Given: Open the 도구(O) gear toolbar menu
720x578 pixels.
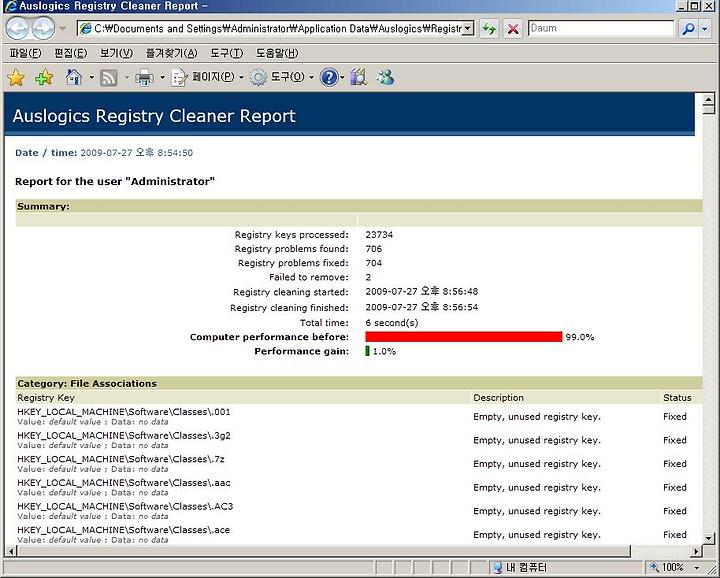Looking at the screenshot, I should tap(281, 78).
